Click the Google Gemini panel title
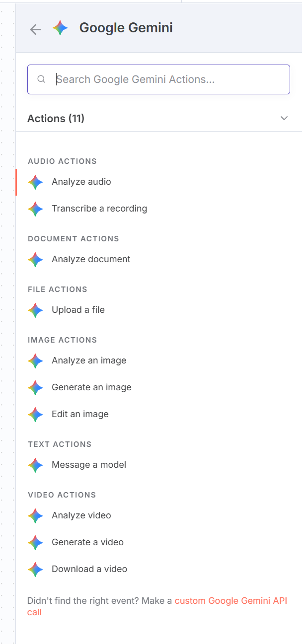The width and height of the screenshot is (307, 644). (x=126, y=28)
